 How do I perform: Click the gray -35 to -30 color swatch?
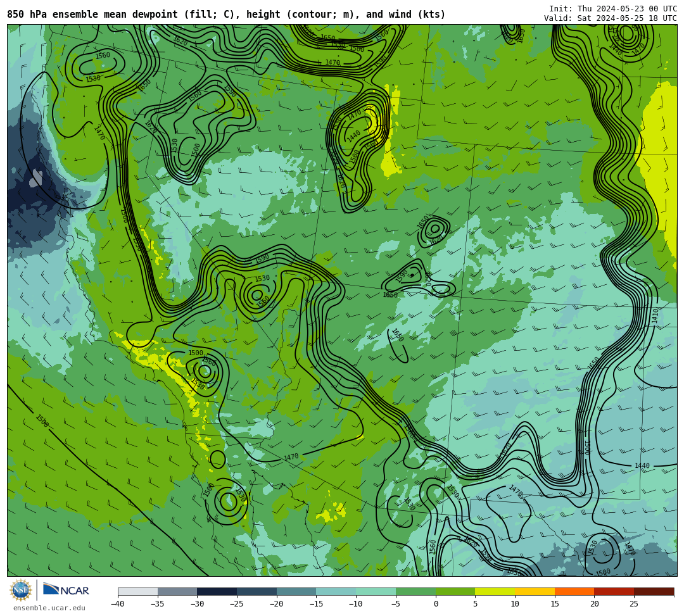click(177, 591)
